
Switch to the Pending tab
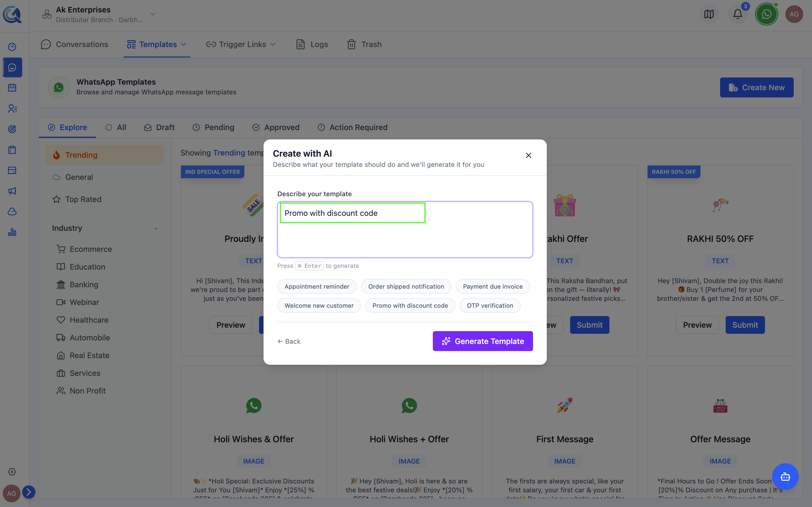click(213, 127)
